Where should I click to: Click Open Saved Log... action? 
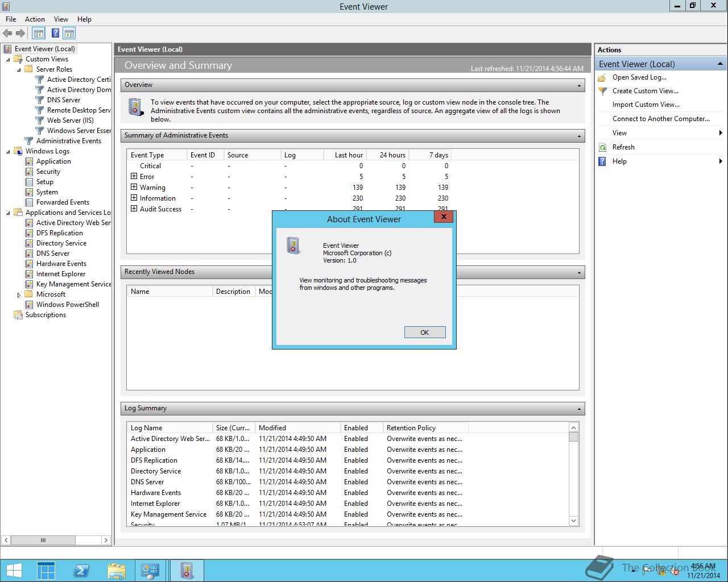click(639, 77)
